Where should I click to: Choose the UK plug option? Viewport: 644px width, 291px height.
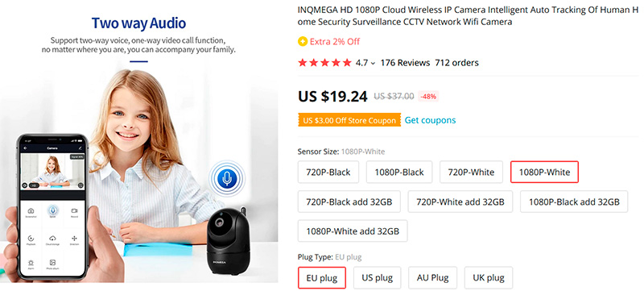coord(489,277)
